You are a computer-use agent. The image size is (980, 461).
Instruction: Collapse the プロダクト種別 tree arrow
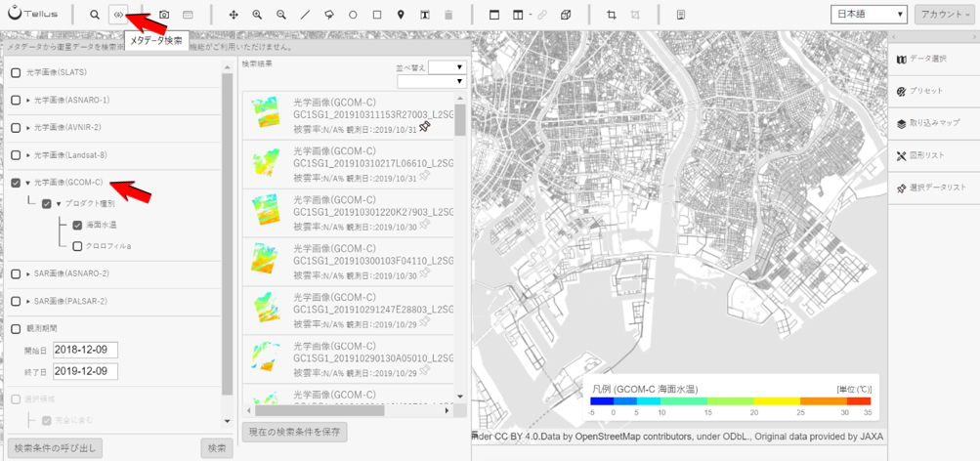(x=59, y=203)
